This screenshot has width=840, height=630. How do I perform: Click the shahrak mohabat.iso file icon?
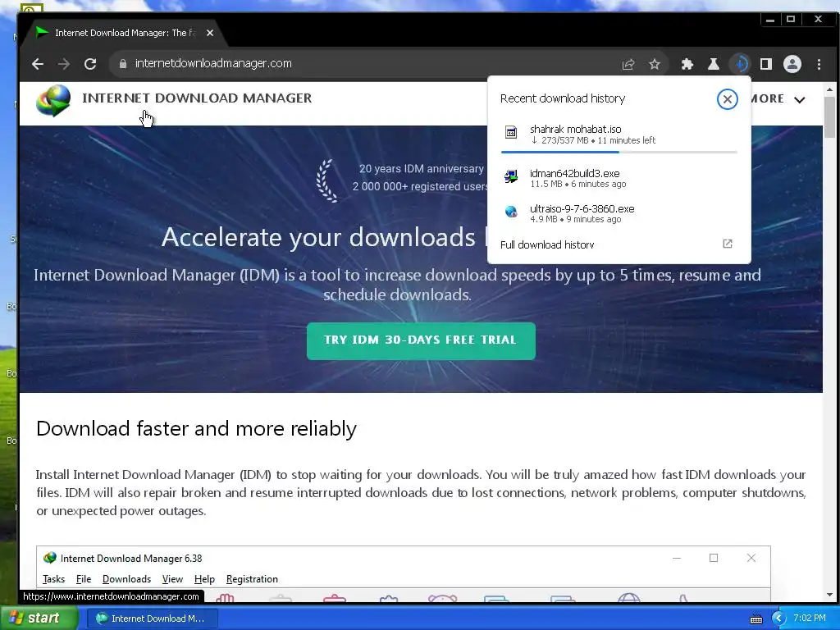tap(511, 132)
